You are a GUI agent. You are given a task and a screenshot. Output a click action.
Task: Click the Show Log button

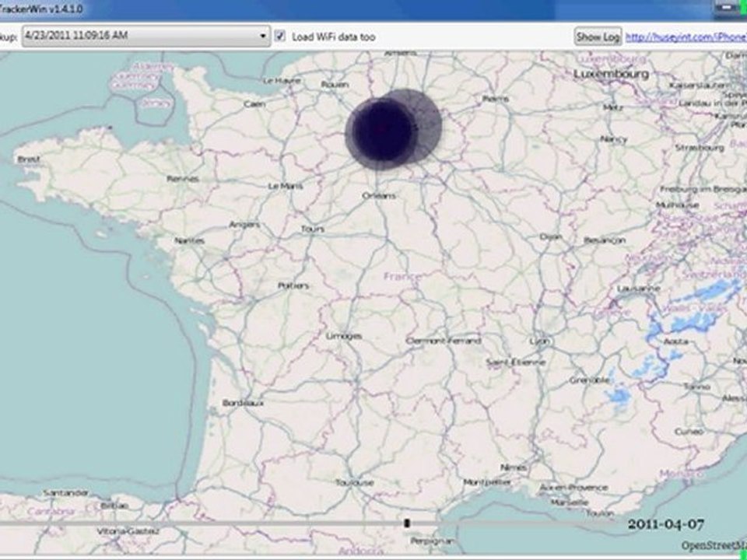point(598,37)
